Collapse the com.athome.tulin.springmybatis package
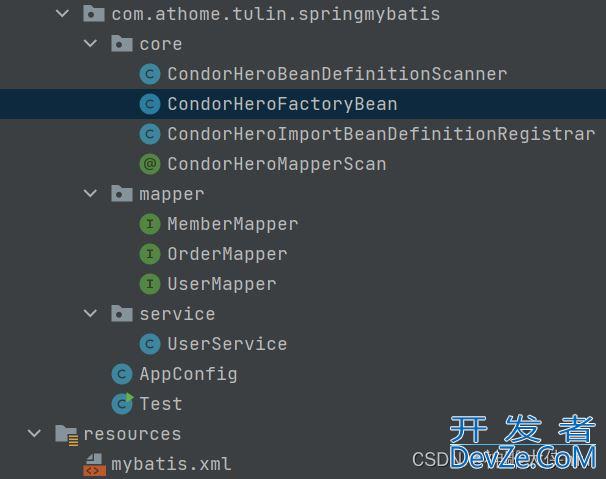 coord(63,14)
